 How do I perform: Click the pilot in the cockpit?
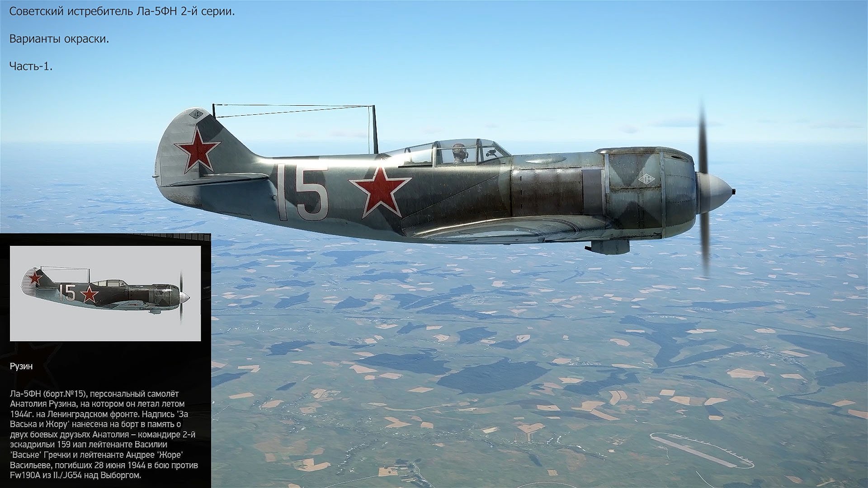[458, 153]
